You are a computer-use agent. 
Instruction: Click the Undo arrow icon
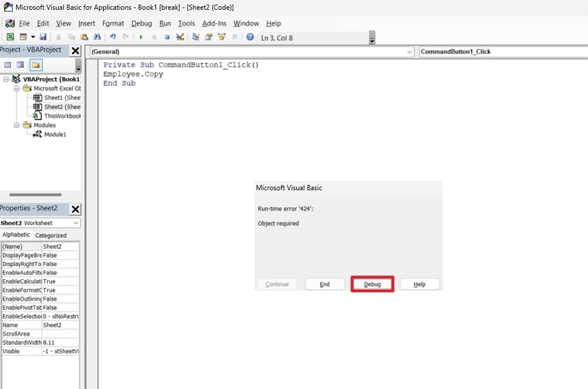(x=113, y=37)
